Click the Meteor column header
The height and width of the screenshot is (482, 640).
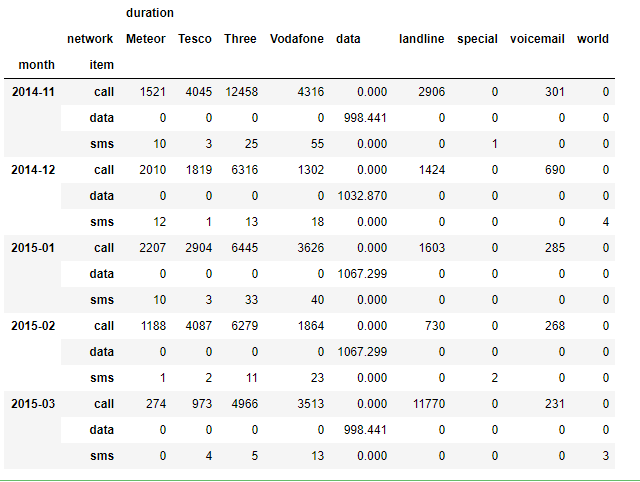pos(147,39)
